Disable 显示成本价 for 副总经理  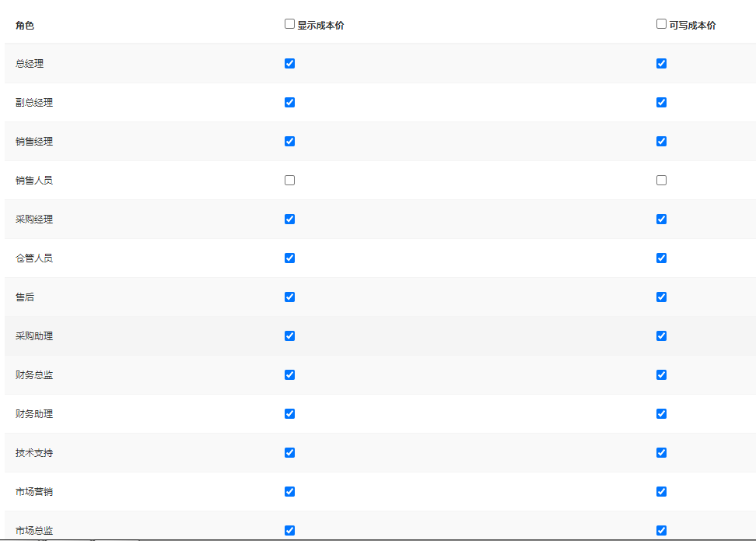pos(289,102)
